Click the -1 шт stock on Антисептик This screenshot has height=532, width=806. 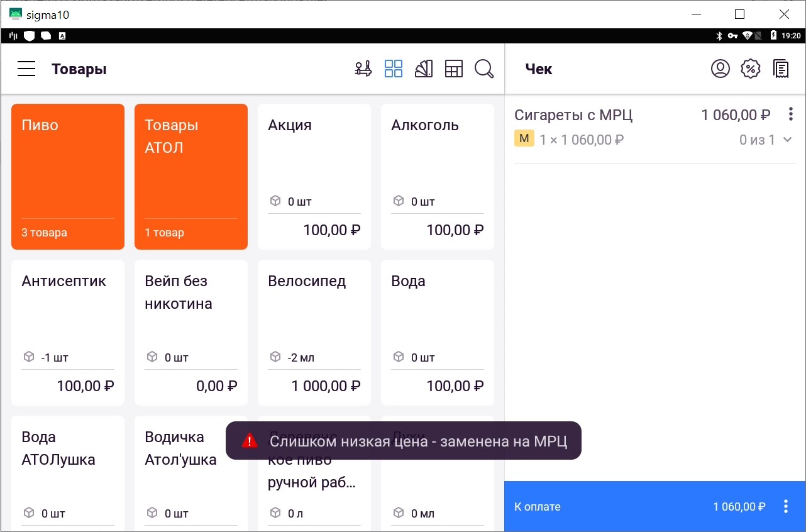[x=55, y=358]
